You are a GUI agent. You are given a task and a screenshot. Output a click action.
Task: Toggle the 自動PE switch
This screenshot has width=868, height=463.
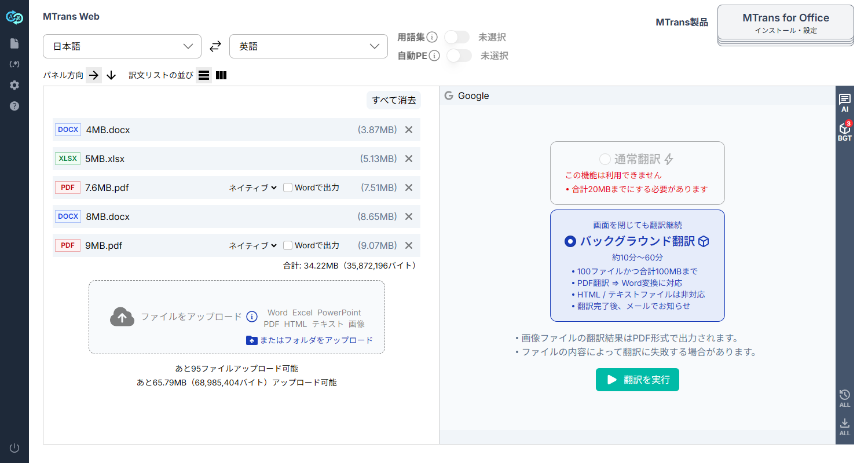[x=459, y=56]
